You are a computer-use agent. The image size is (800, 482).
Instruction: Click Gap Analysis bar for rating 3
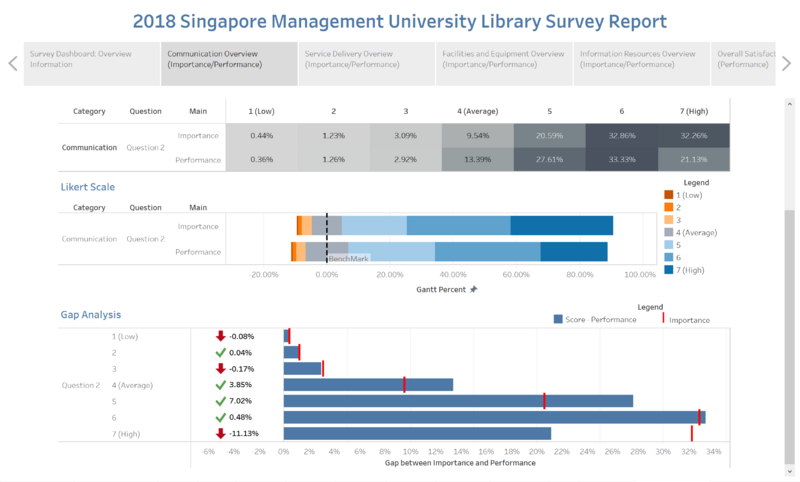pos(302,368)
